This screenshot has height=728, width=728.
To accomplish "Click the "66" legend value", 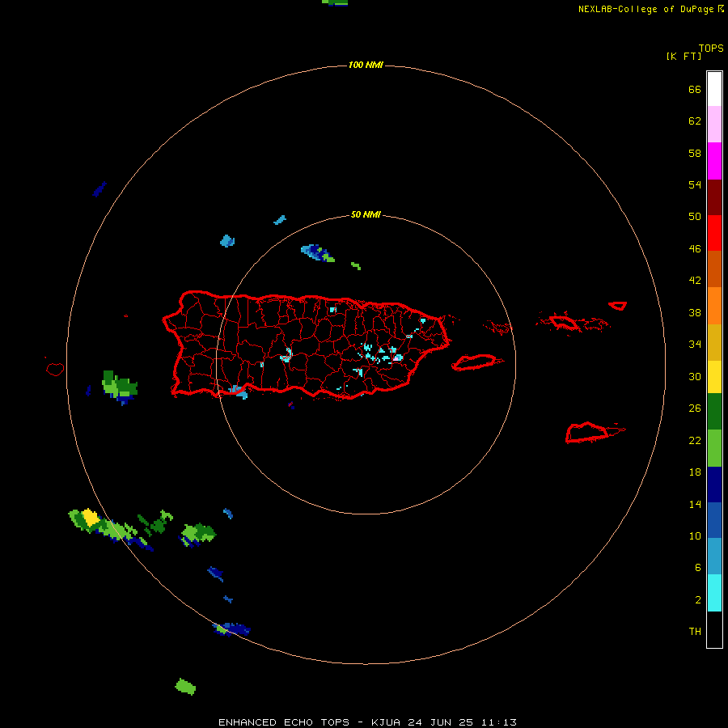I will (695, 89).
